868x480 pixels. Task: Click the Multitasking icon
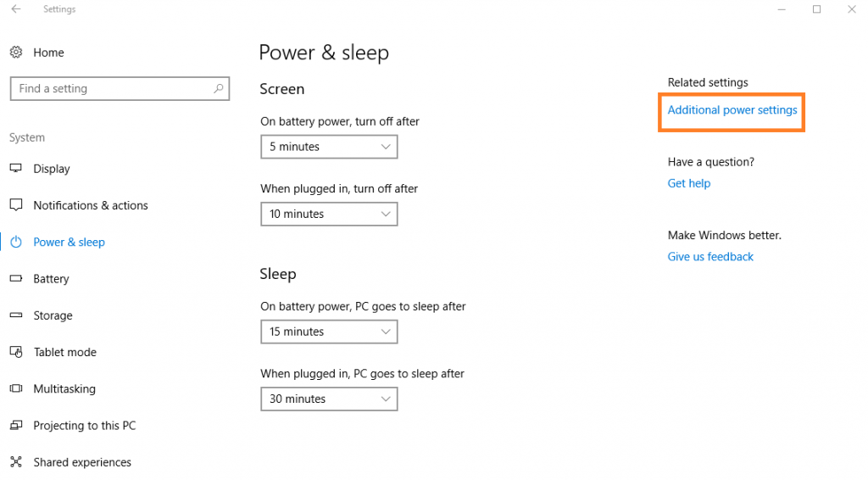[16, 388]
